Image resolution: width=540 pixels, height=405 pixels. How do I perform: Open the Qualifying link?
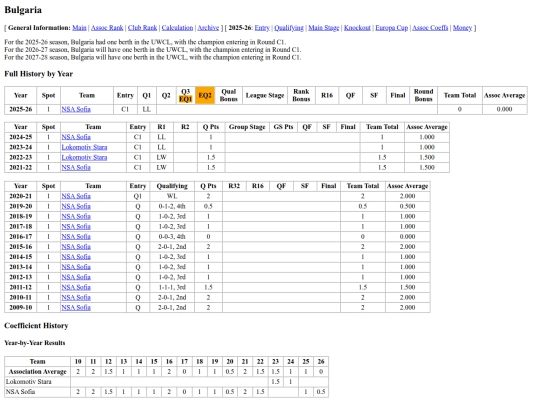pyautogui.click(x=289, y=28)
